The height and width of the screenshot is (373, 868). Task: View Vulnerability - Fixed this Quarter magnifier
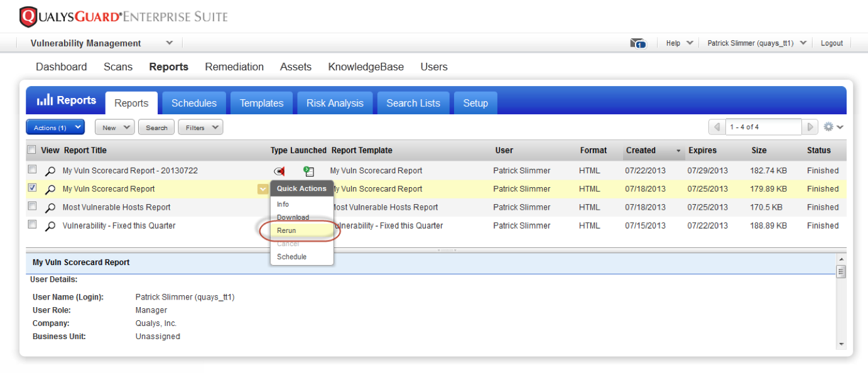pos(50,226)
